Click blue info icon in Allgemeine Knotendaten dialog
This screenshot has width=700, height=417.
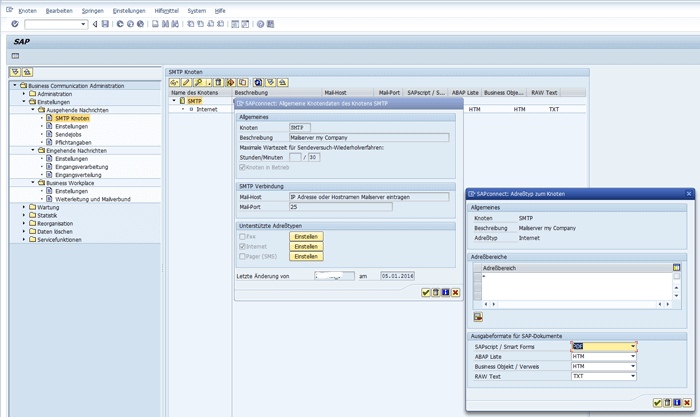point(446,292)
